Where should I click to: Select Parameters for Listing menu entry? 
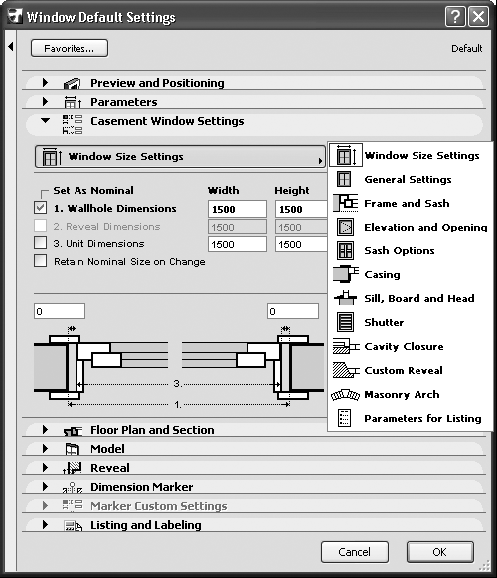point(423,418)
